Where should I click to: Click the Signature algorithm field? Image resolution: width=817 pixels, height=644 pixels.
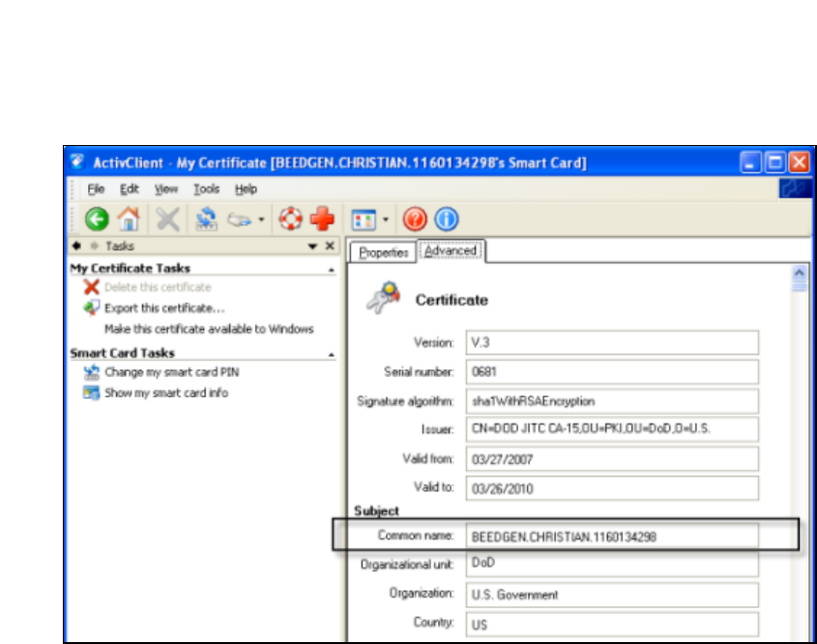tap(612, 400)
